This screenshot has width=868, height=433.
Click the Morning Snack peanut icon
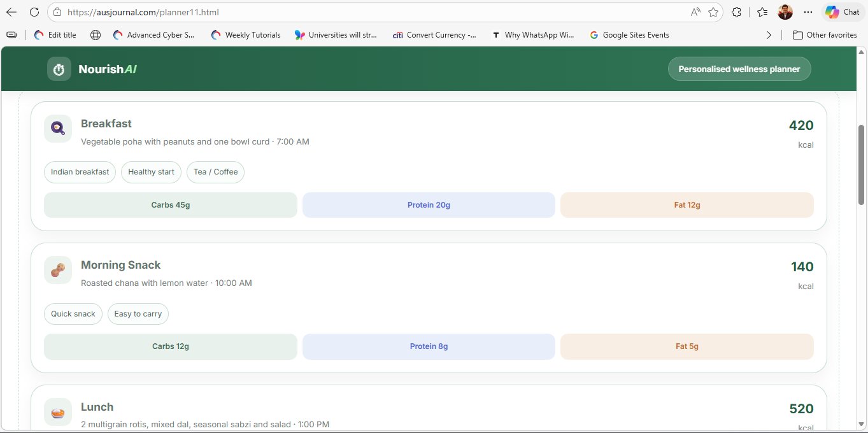(57, 269)
